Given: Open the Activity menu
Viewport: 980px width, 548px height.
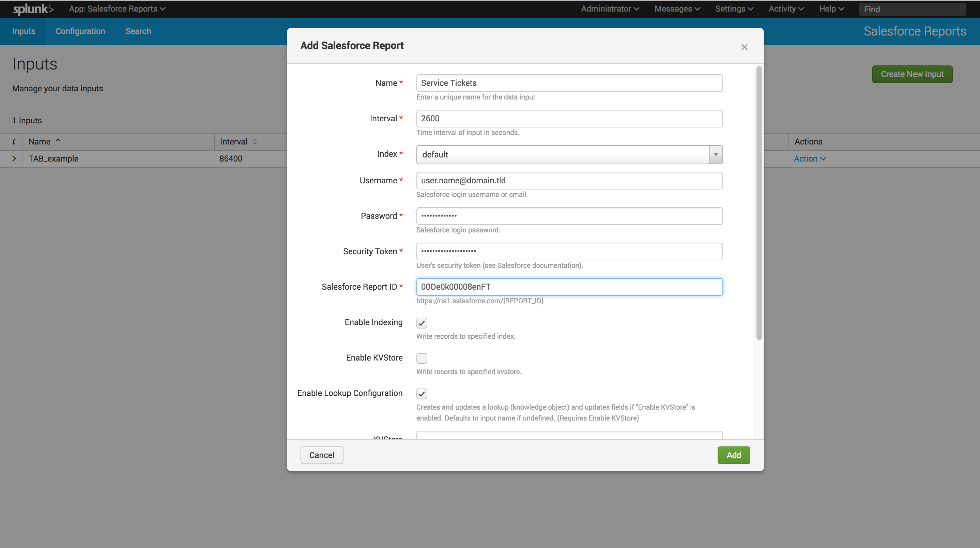Looking at the screenshot, I should tap(786, 9).
